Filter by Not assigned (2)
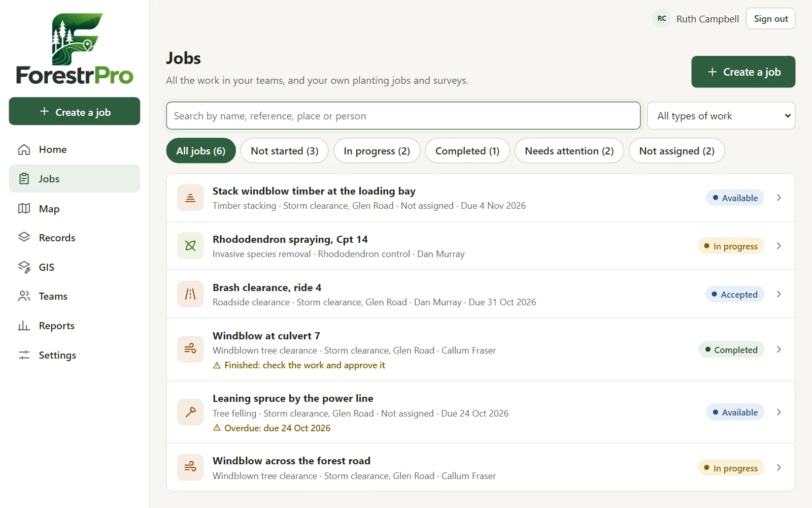Screen dimensions: 812x508 coord(676,151)
